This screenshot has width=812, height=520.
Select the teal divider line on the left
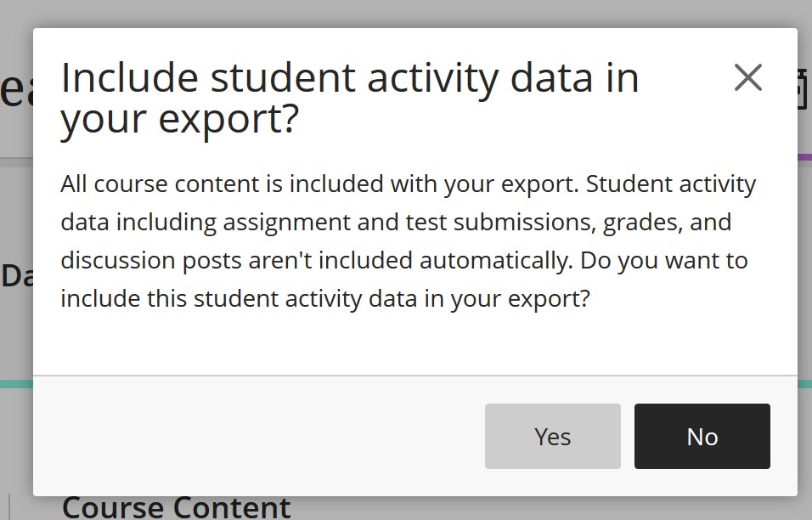(15, 384)
